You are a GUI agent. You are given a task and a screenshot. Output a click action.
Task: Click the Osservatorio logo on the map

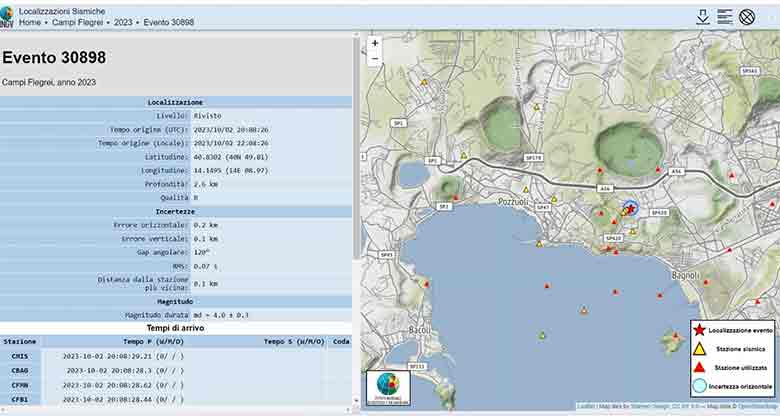386,388
